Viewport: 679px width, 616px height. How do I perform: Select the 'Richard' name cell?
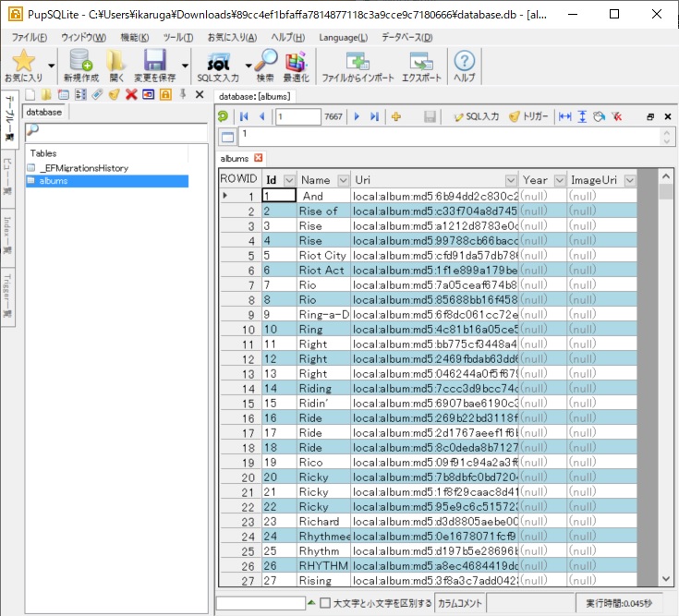pyautogui.click(x=323, y=521)
